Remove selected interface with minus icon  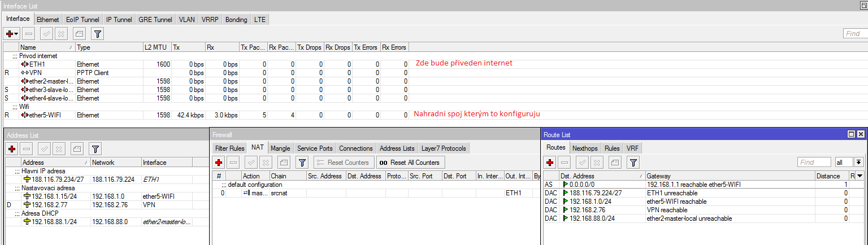coord(29,34)
